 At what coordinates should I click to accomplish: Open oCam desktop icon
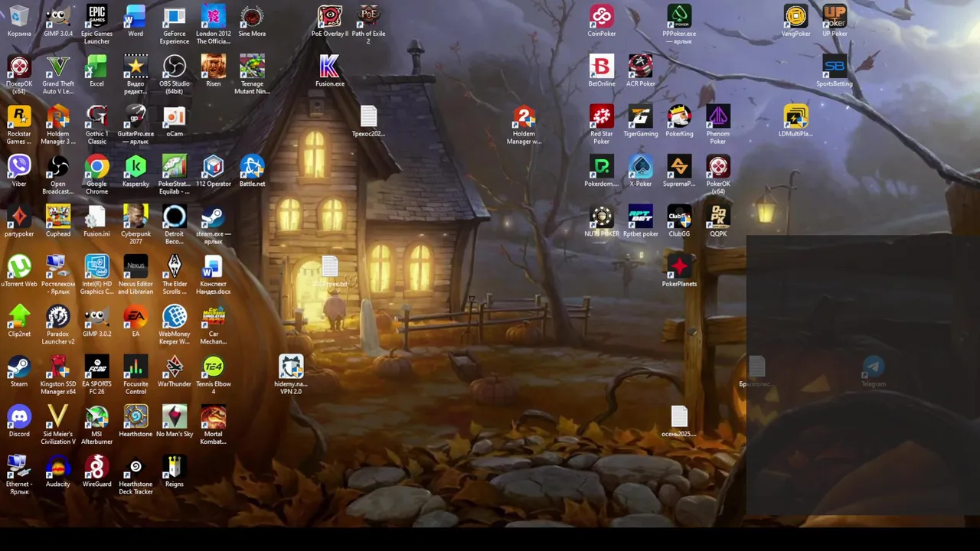click(x=175, y=121)
